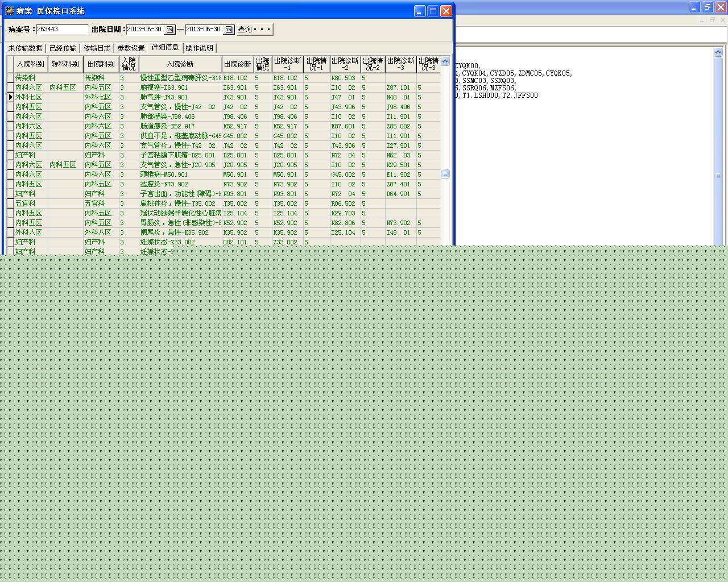Click the grid's scroll-up arrow in the records window

pos(445,61)
